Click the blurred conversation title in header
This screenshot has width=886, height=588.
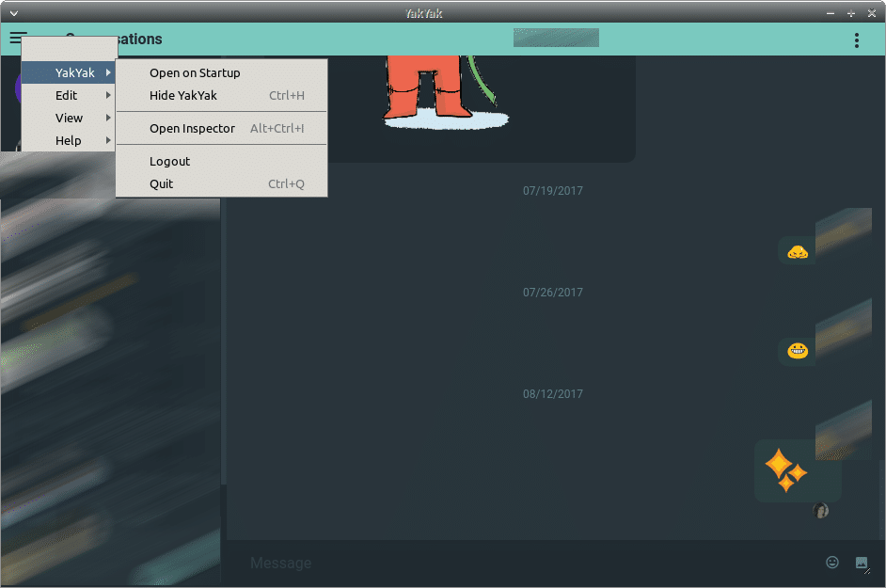[556, 38]
